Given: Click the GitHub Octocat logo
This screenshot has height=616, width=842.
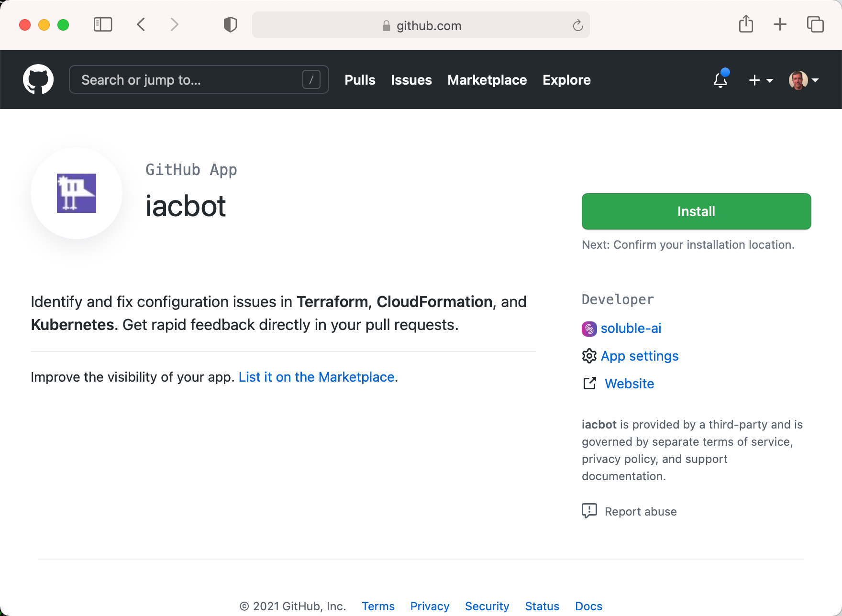Looking at the screenshot, I should pos(38,79).
